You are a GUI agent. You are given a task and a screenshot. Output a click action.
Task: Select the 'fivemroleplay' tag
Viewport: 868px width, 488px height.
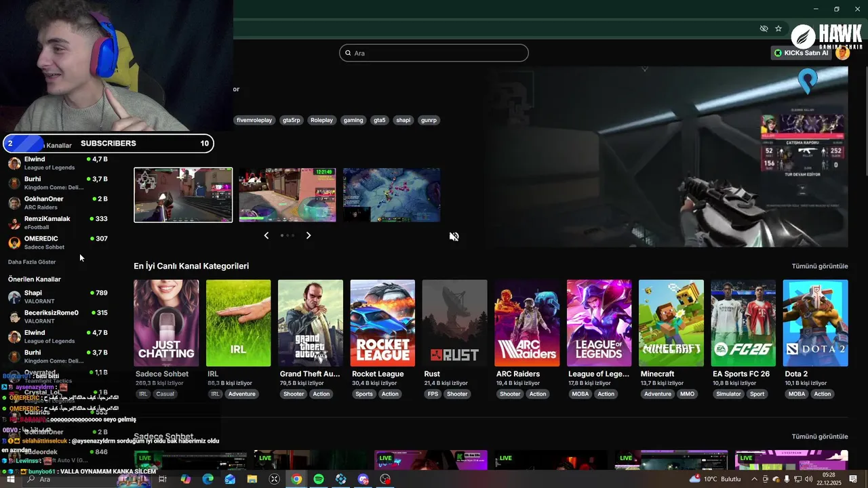254,120
